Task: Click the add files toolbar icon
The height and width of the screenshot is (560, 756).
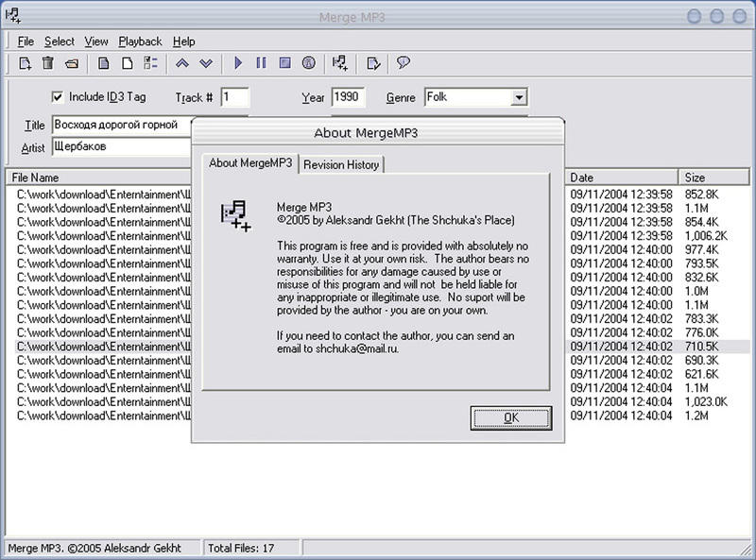Action: [26, 63]
